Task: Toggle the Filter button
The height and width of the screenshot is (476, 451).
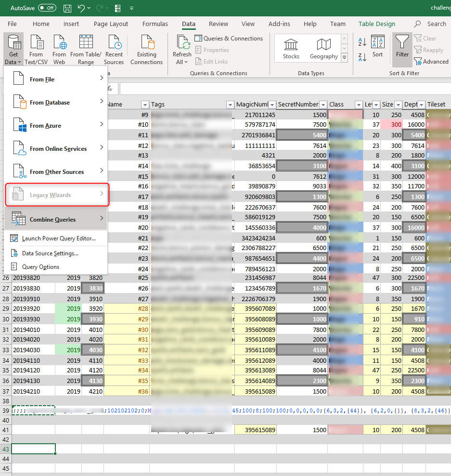Action: pos(402,50)
